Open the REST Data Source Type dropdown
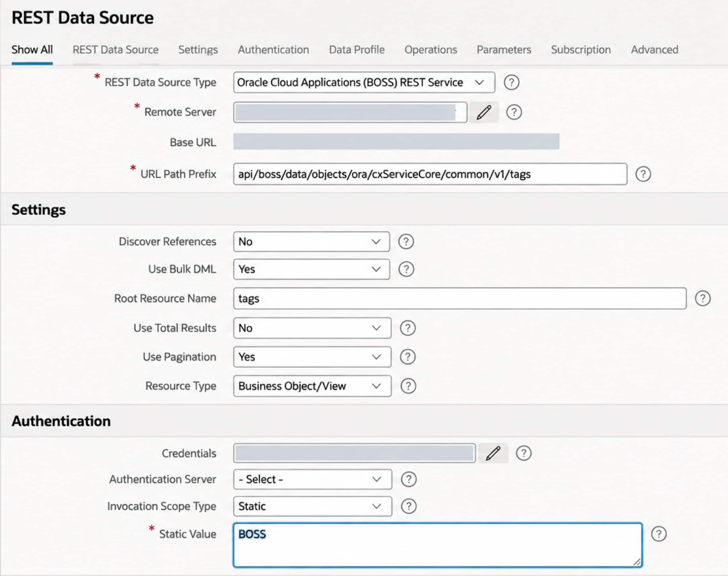This screenshot has width=728, height=576. [364, 82]
